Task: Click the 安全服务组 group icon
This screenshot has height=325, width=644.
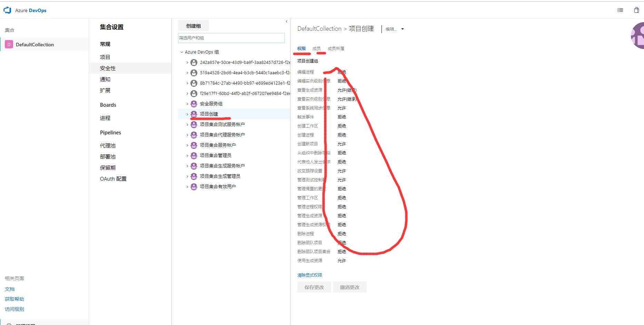Action: pos(194,104)
